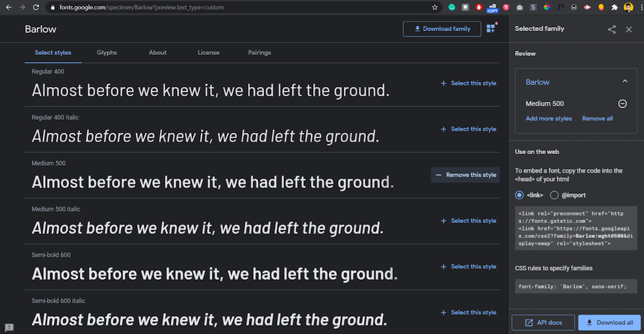Open the selected families grid icon

(491, 28)
